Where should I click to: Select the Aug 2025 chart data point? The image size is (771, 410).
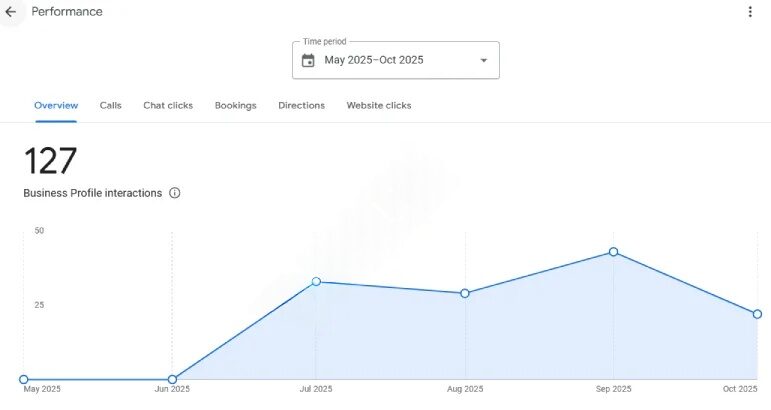465,293
